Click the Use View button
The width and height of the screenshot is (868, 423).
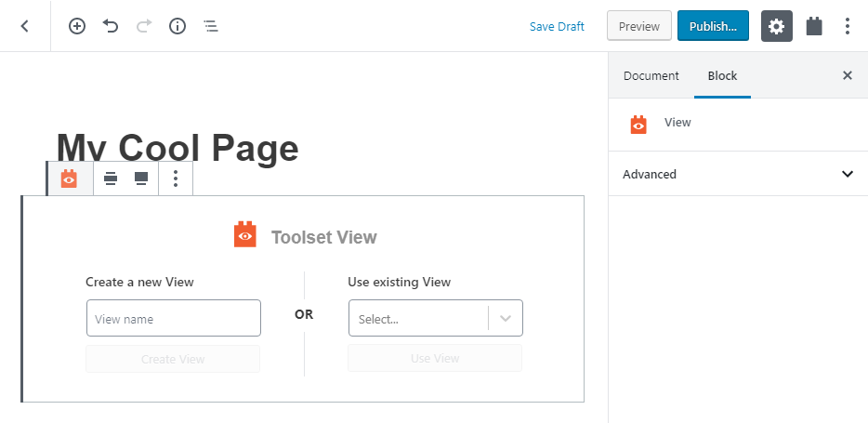tap(435, 358)
